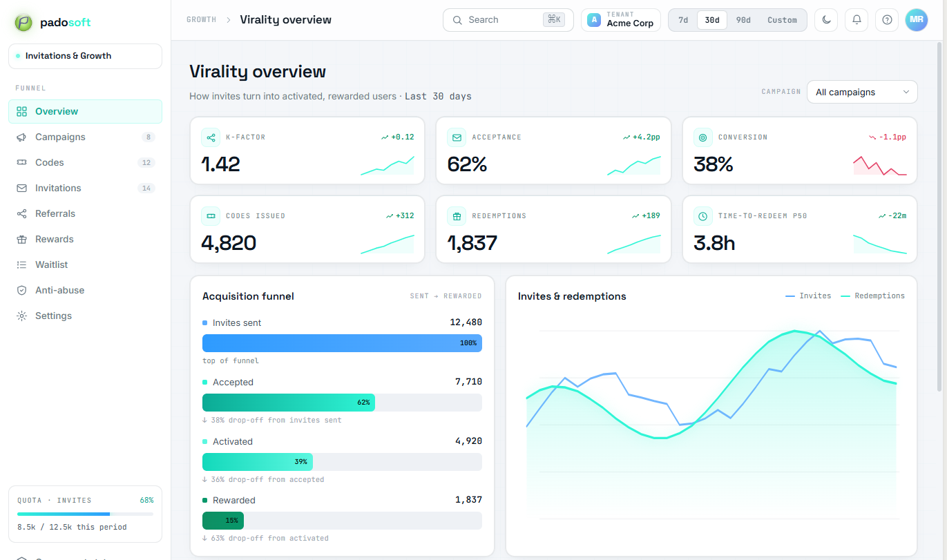947x560 pixels.
Task: Click the Codes Issued value 4,820
Action: coord(229,243)
